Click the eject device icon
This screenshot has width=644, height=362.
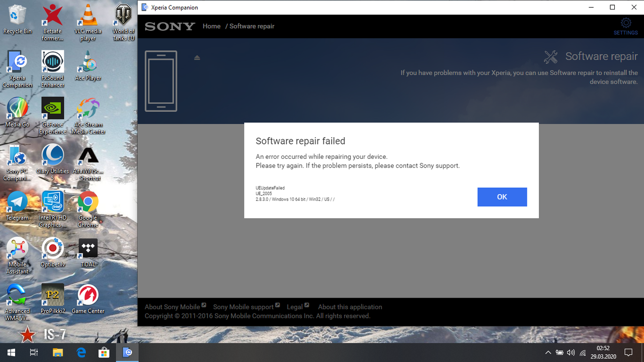(x=197, y=58)
